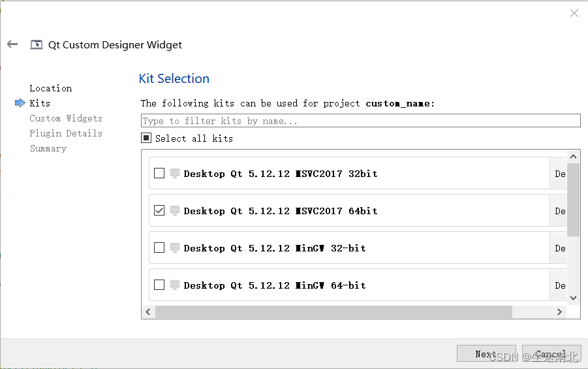Uncheck the Desktop Qt 5.12.12 MSVC2017 64bit kit
Screen dimensions: 588x369
(159, 210)
